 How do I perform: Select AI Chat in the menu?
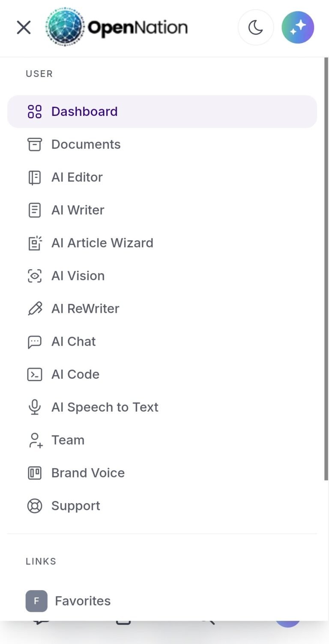pyautogui.click(x=162, y=341)
